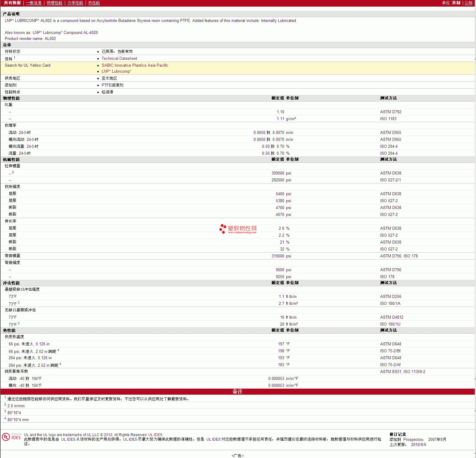Switch to the 力学性能 tab

coord(75,3)
